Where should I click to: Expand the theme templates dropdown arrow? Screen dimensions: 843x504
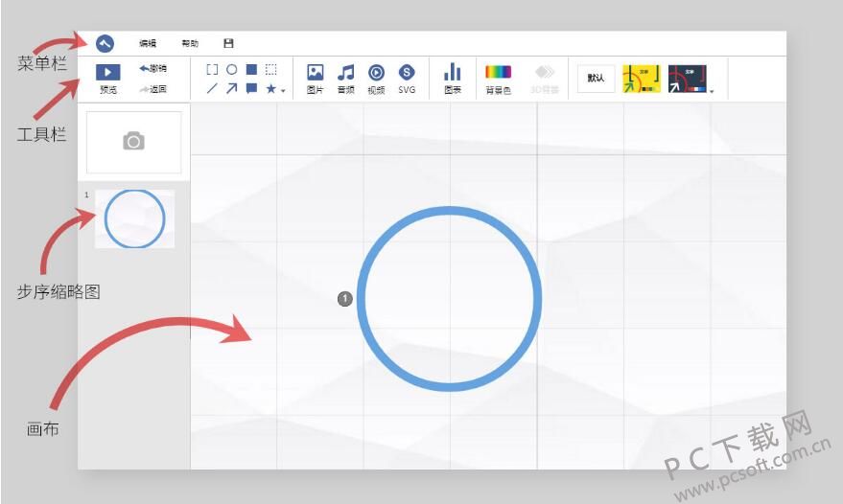[713, 91]
